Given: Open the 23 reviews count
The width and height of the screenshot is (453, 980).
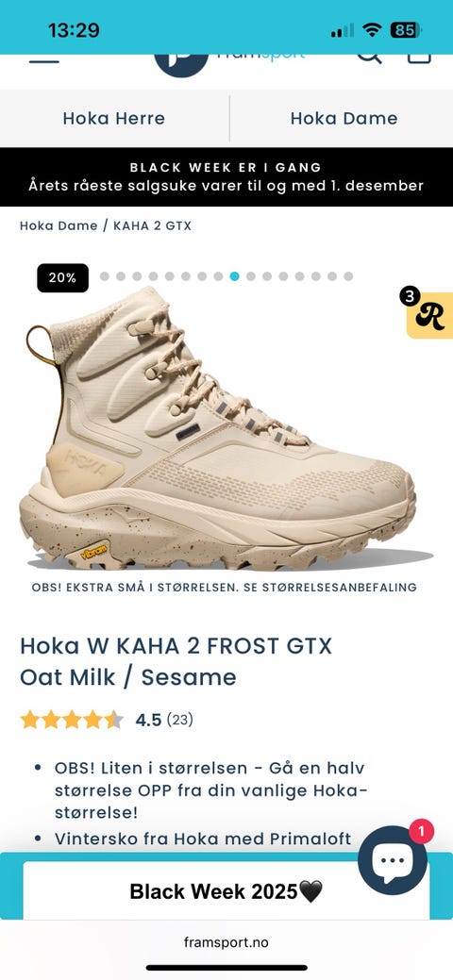Looking at the screenshot, I should pos(179,720).
